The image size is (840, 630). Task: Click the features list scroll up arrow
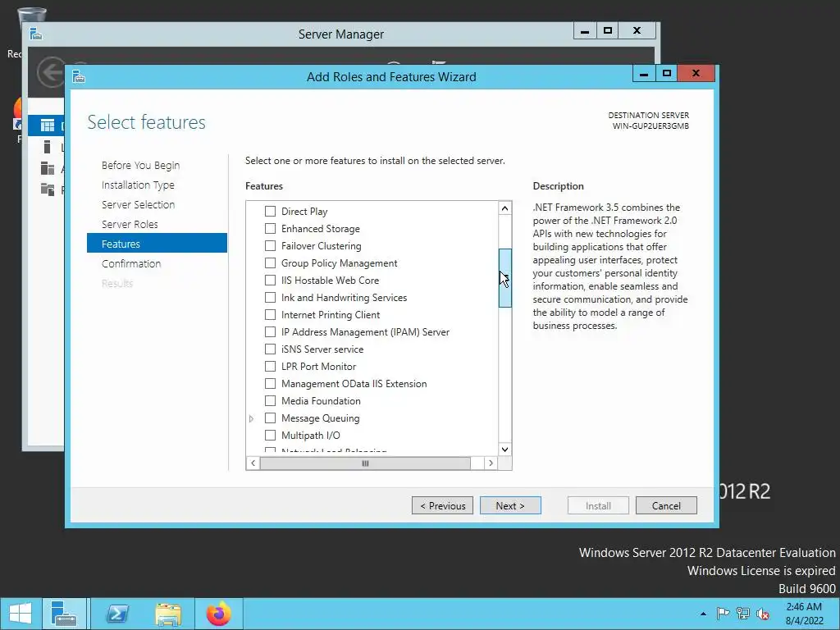504,208
